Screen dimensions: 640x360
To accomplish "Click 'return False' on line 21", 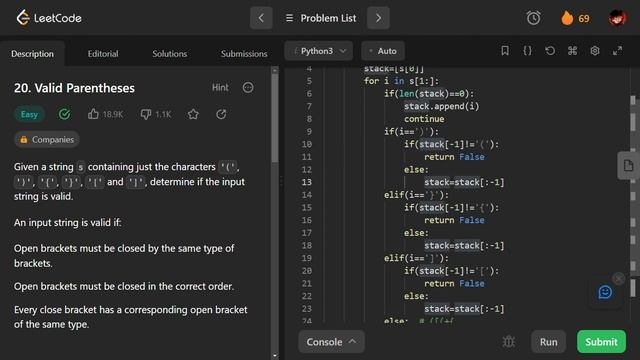I will point(454,283).
